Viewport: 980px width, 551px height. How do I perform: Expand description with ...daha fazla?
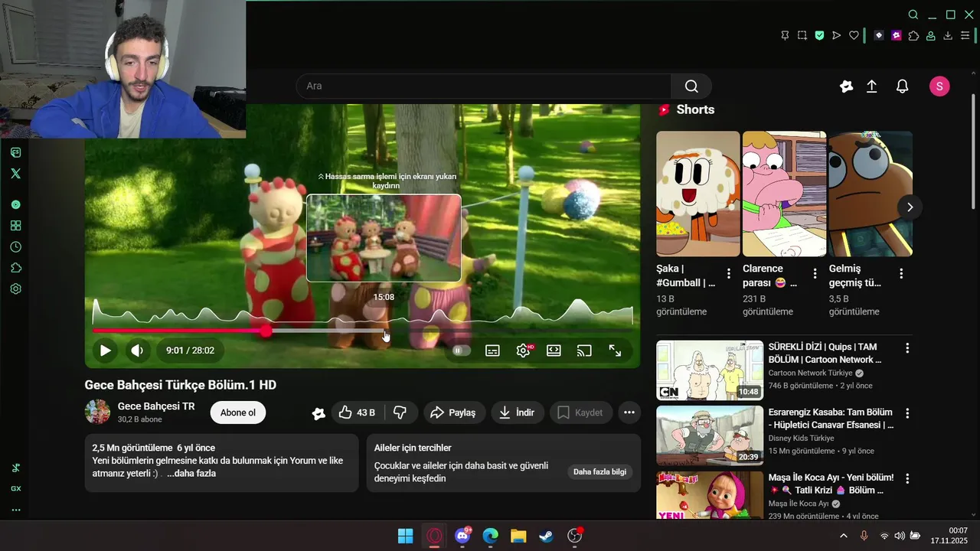pos(191,474)
